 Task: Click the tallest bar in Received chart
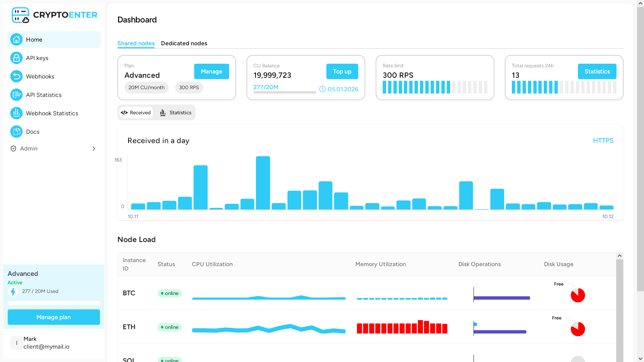click(263, 183)
